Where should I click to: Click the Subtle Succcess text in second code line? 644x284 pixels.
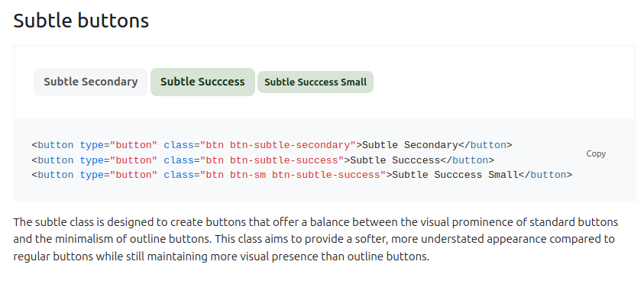tap(395, 160)
